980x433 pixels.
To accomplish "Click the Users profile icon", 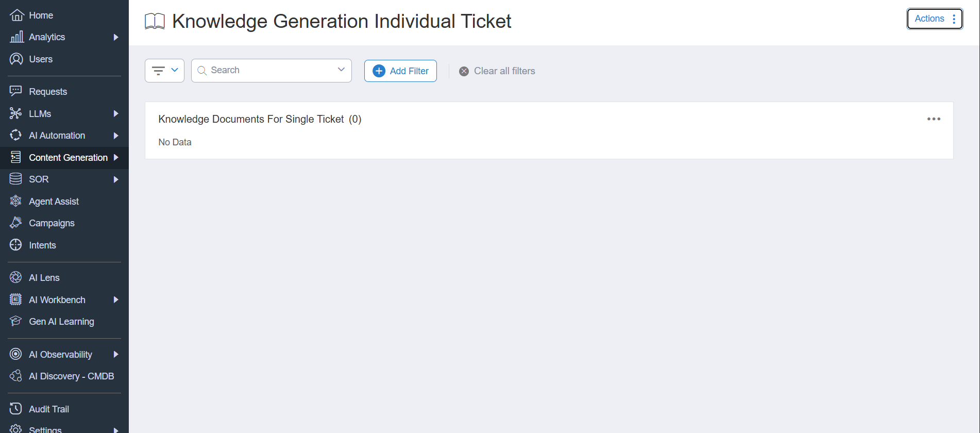I will pyautogui.click(x=16, y=59).
